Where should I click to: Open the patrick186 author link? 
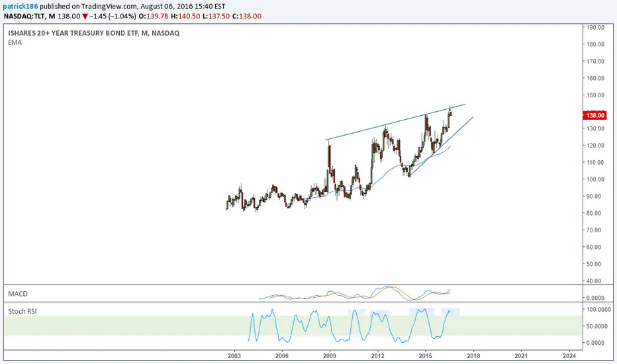(20, 7)
